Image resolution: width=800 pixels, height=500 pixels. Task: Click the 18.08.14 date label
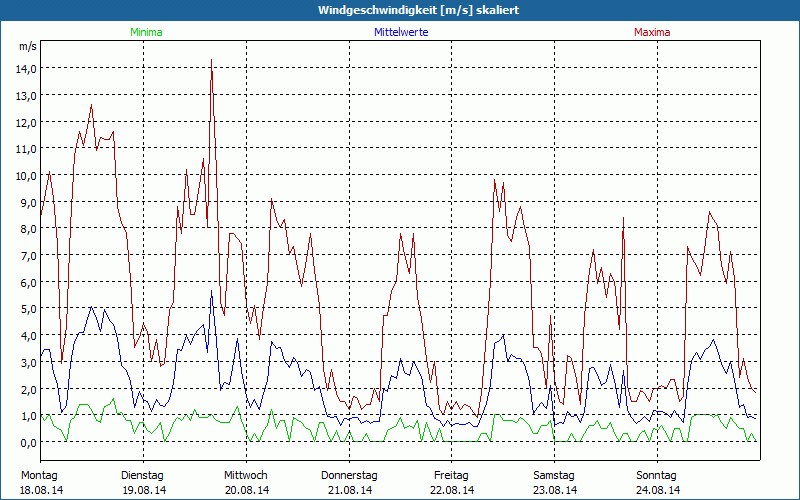[x=41, y=490]
